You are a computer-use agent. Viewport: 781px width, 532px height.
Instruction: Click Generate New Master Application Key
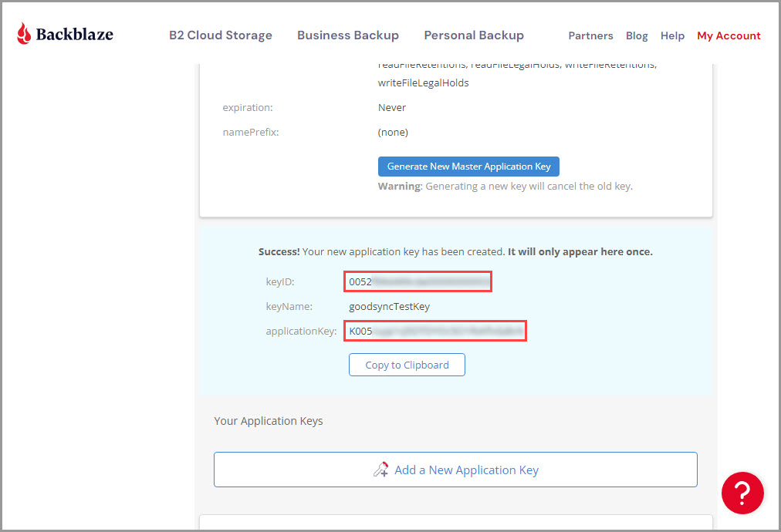[x=468, y=167]
